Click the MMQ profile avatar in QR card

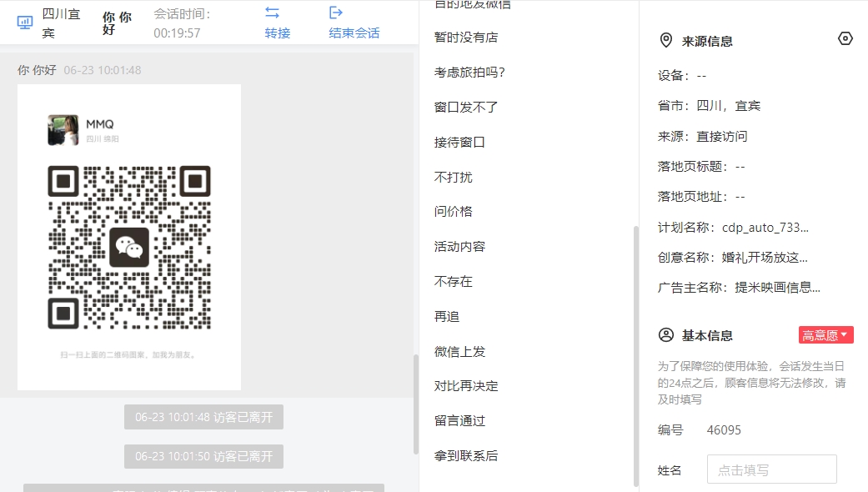point(63,130)
